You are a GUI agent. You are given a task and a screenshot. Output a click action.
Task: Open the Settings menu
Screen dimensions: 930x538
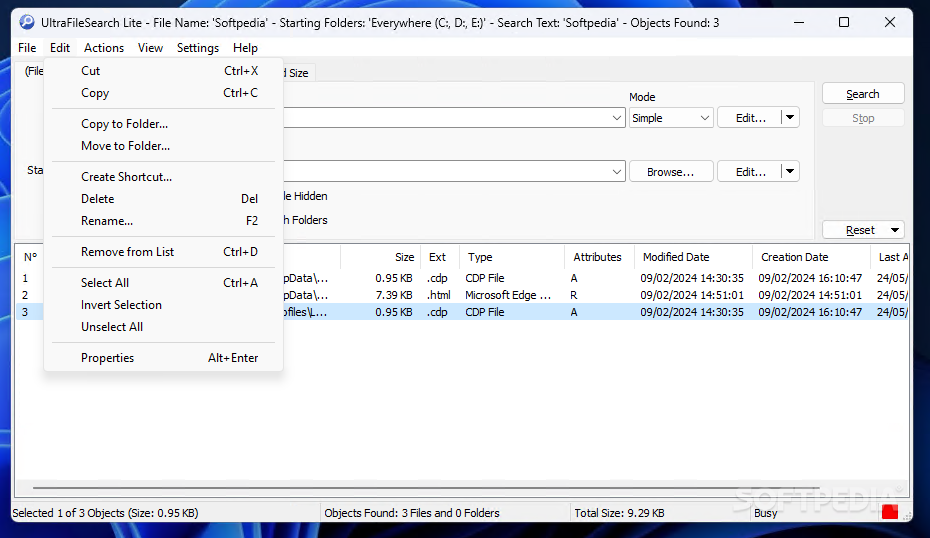[x=198, y=48]
